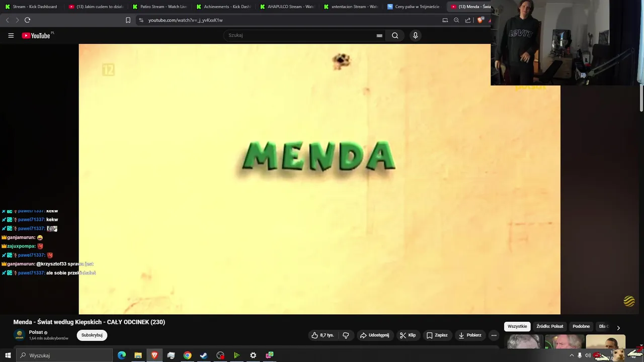Switch to AHAPULCO Stream tab
The height and width of the screenshot is (362, 644).
[x=287, y=7]
